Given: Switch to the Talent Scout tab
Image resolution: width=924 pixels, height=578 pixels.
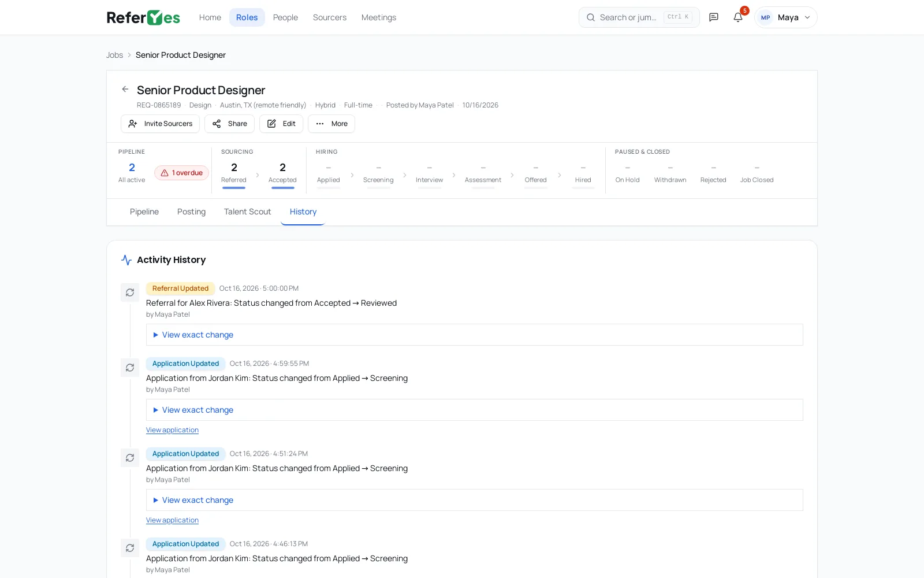Looking at the screenshot, I should pos(247,212).
